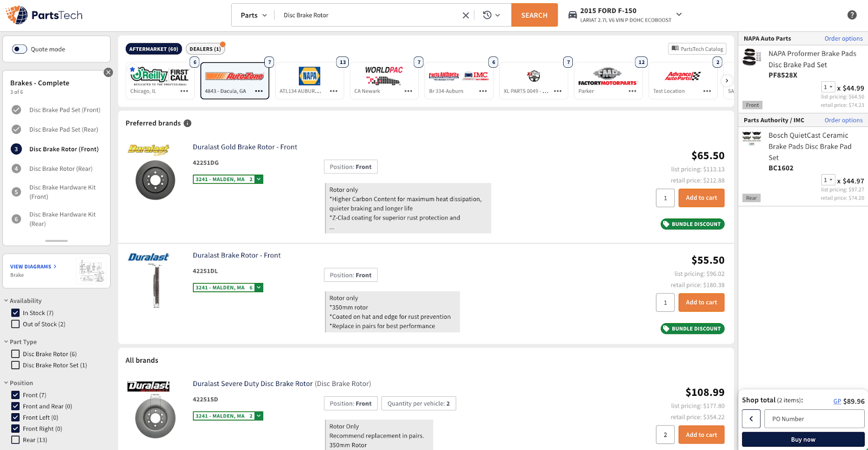Check the Out of Stock filter
Image resolution: width=868 pixels, height=450 pixels.
tap(15, 324)
